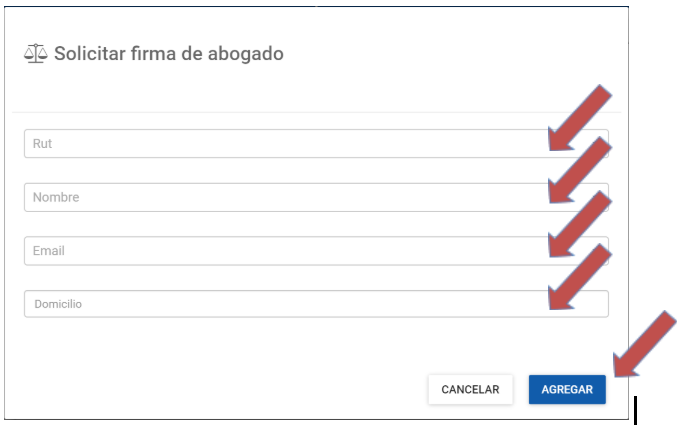Click the word "abogado" in the header
Image resolution: width=680 pixels, height=427 pixels.
click(246, 54)
